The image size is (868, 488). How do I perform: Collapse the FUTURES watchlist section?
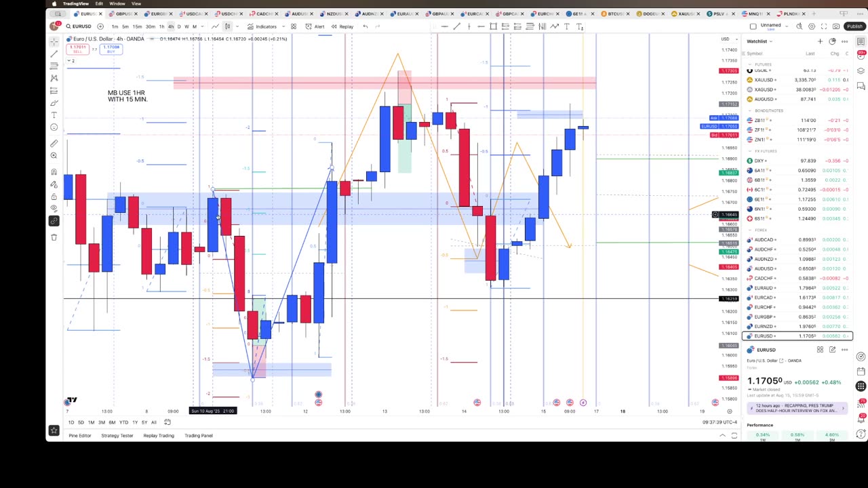click(750, 64)
